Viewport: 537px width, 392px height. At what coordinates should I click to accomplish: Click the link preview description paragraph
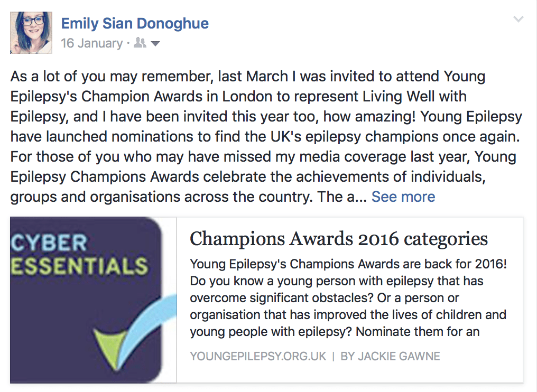pyautogui.click(x=348, y=298)
